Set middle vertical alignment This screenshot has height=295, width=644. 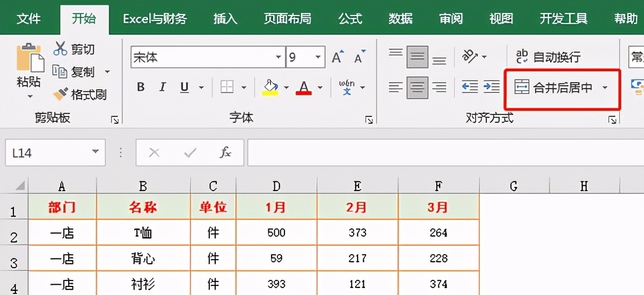417,56
